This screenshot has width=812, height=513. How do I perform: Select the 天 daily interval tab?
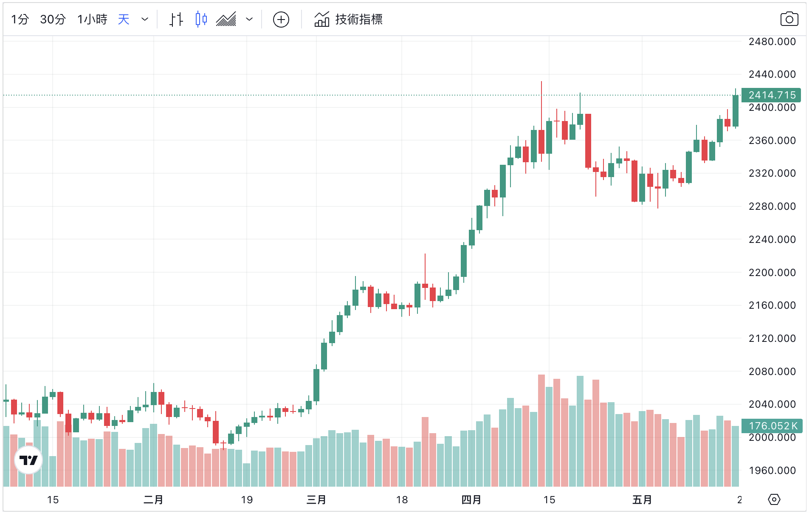tap(124, 20)
